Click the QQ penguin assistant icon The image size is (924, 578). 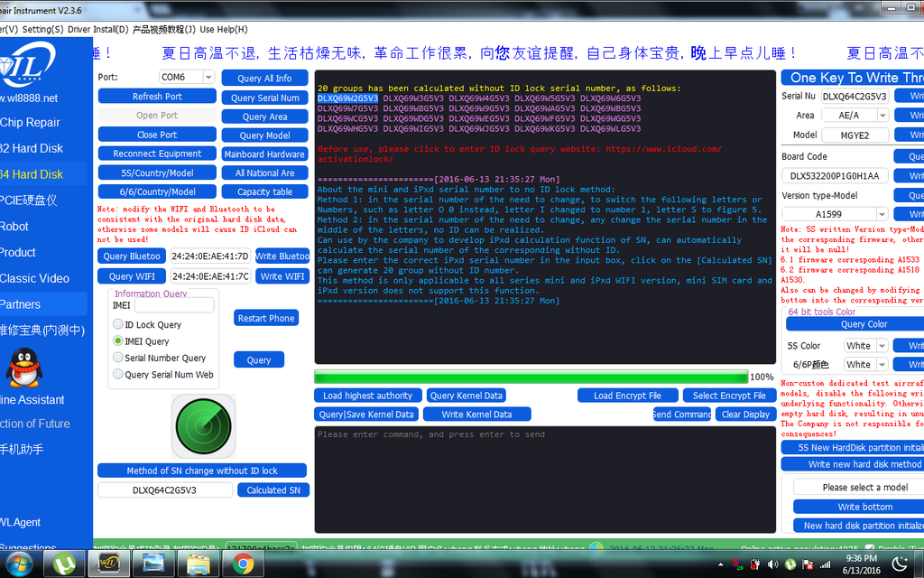click(x=24, y=368)
